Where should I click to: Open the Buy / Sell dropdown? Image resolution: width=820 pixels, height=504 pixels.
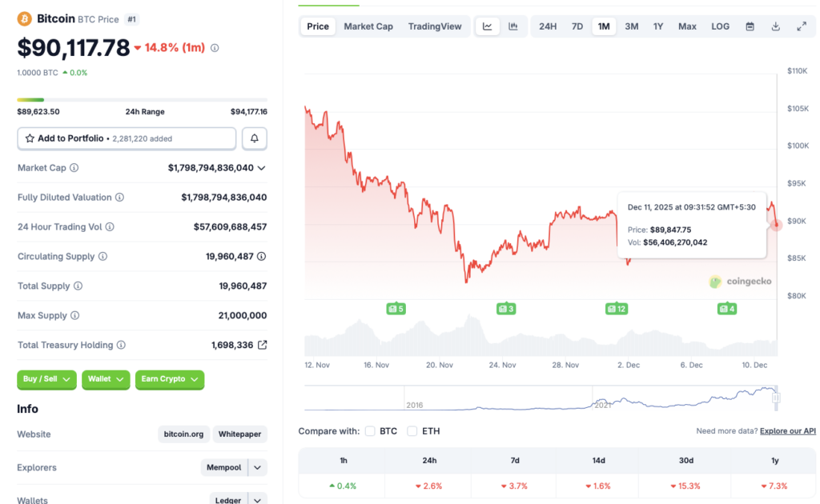(x=46, y=380)
